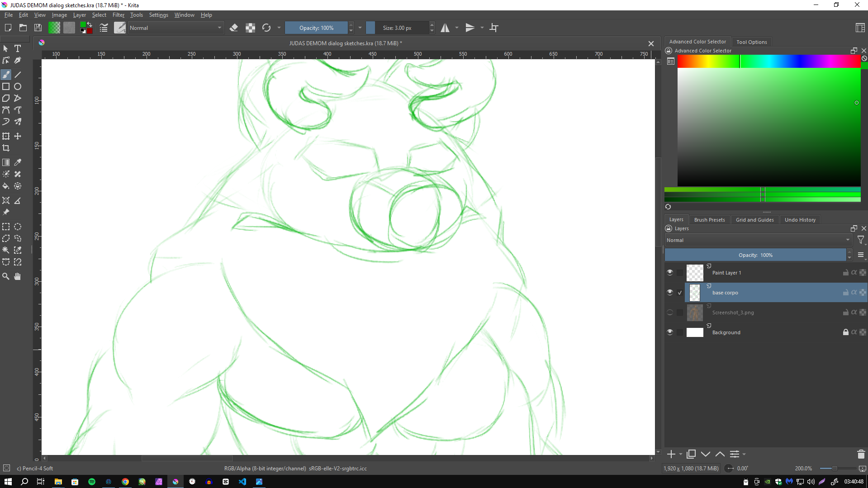This screenshot has height=488, width=868.
Task: Select the Pan hand tool
Action: coord(18,276)
